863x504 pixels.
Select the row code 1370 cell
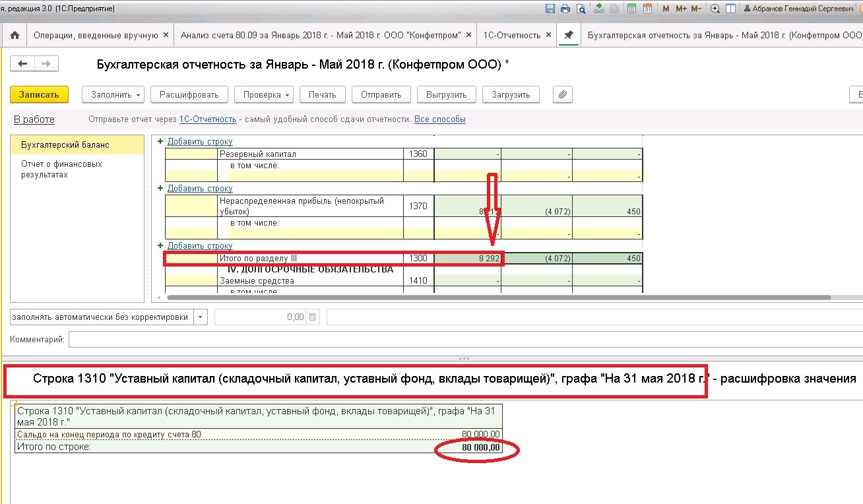[x=418, y=206]
